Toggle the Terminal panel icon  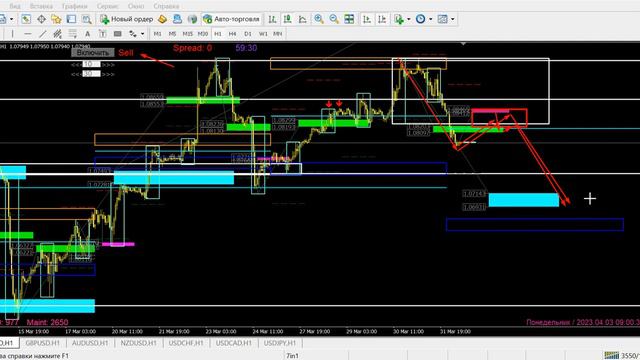tap(71, 19)
